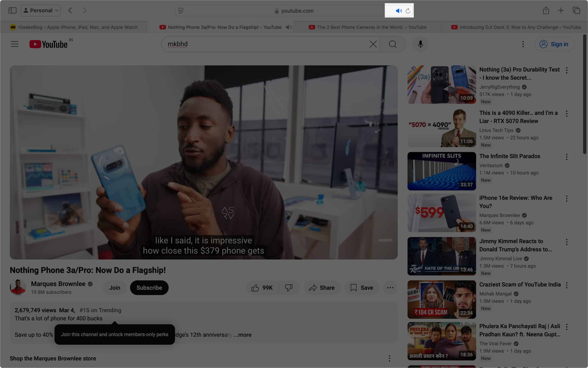This screenshot has width=588, height=368.
Task: Open The Viral Fever channel link
Action: click(x=495, y=343)
